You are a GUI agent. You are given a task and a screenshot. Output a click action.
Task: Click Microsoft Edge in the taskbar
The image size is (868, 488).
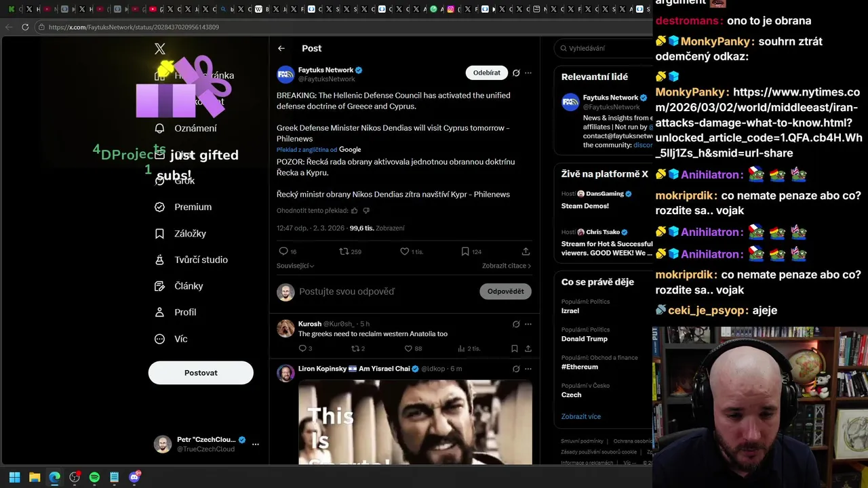[x=54, y=477]
